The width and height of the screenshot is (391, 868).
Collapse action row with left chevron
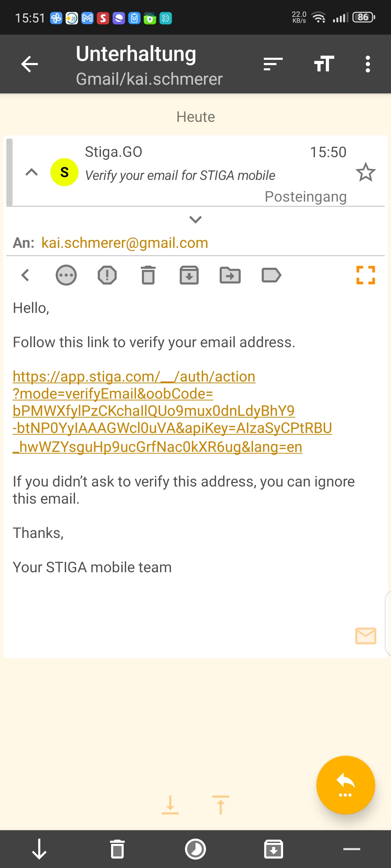[25, 275]
